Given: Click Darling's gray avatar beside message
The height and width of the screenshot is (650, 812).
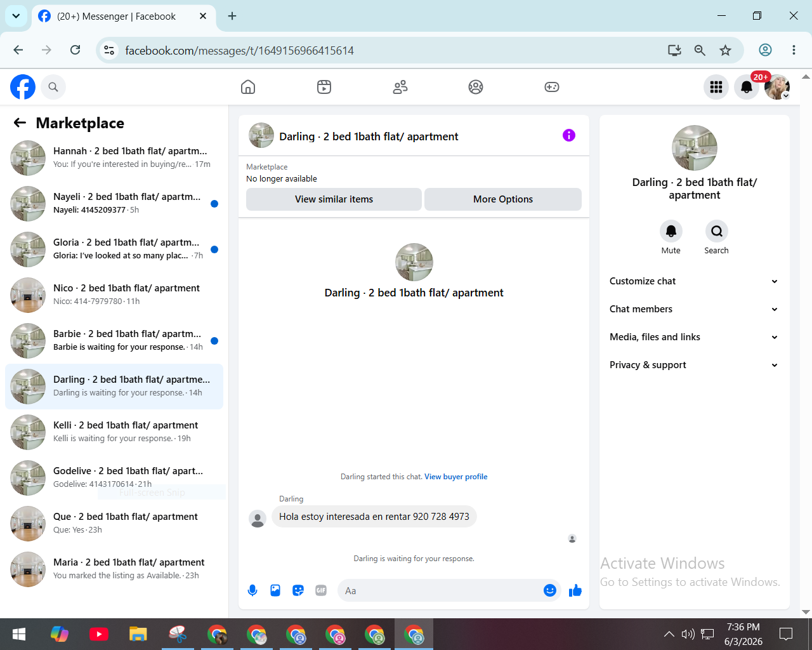Looking at the screenshot, I should tap(258, 519).
